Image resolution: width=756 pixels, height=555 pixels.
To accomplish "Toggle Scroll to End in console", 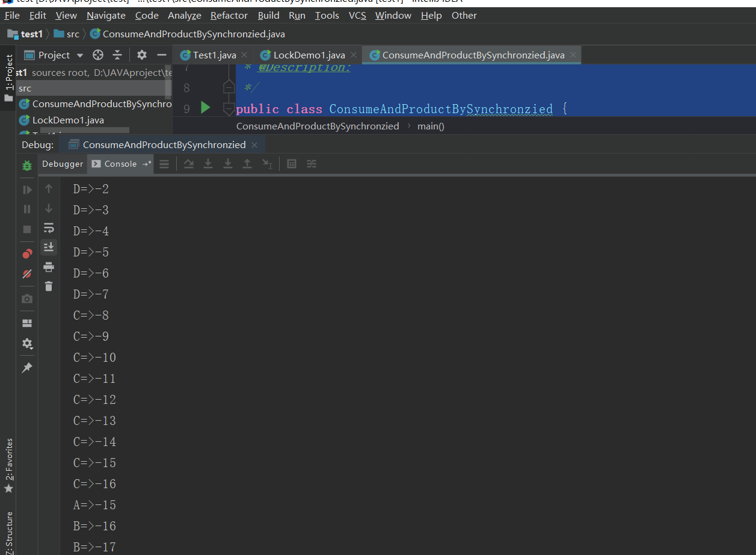I will [49, 247].
